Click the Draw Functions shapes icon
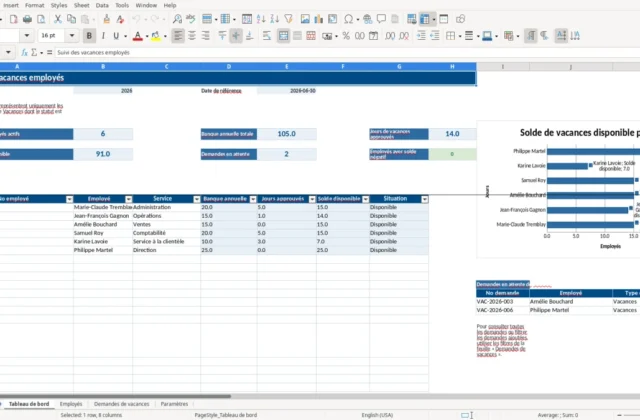The width and height of the screenshot is (640, 420). (460, 19)
